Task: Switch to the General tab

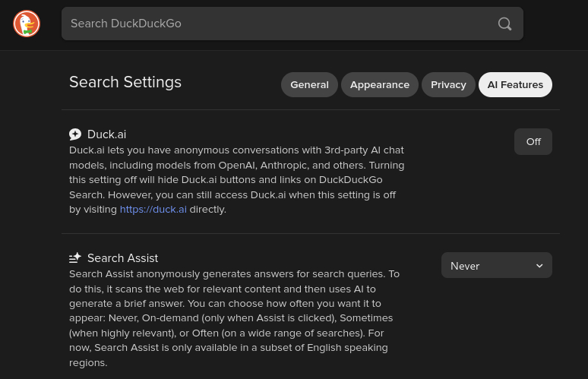Action: (309, 85)
